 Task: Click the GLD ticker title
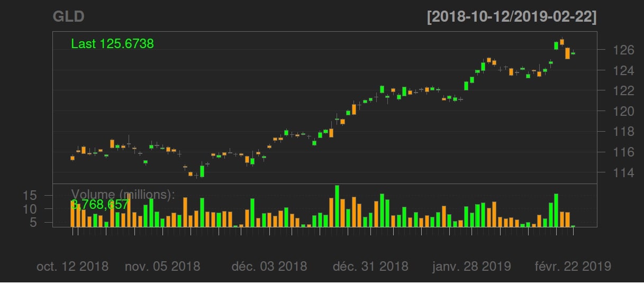(x=68, y=17)
